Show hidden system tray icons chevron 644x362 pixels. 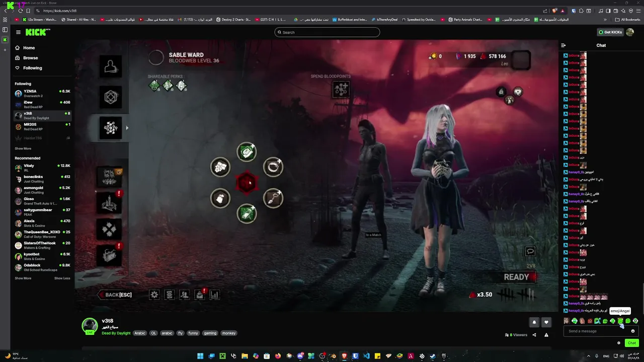click(589, 356)
